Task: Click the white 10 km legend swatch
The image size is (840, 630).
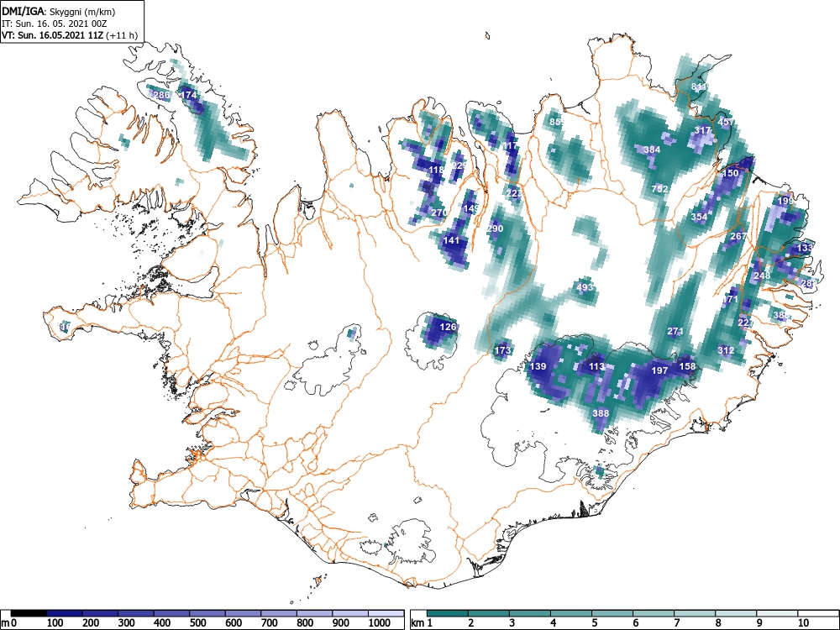Action: [x=818, y=613]
